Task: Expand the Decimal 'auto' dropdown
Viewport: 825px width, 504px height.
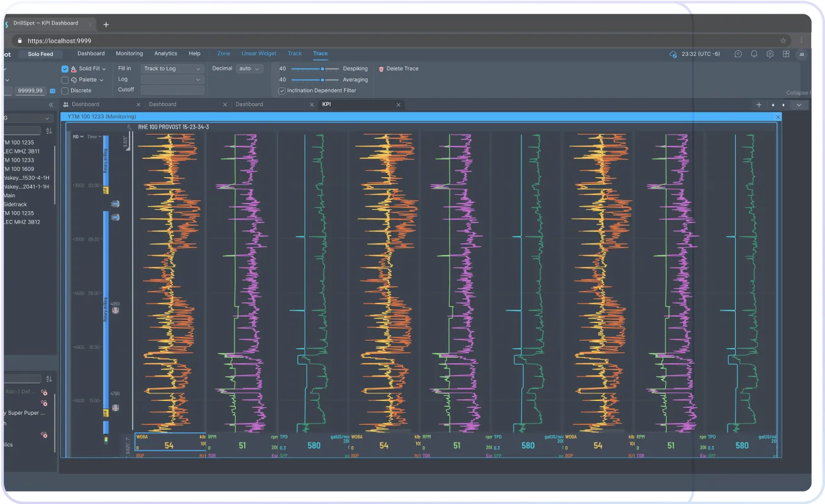Action: pos(249,68)
